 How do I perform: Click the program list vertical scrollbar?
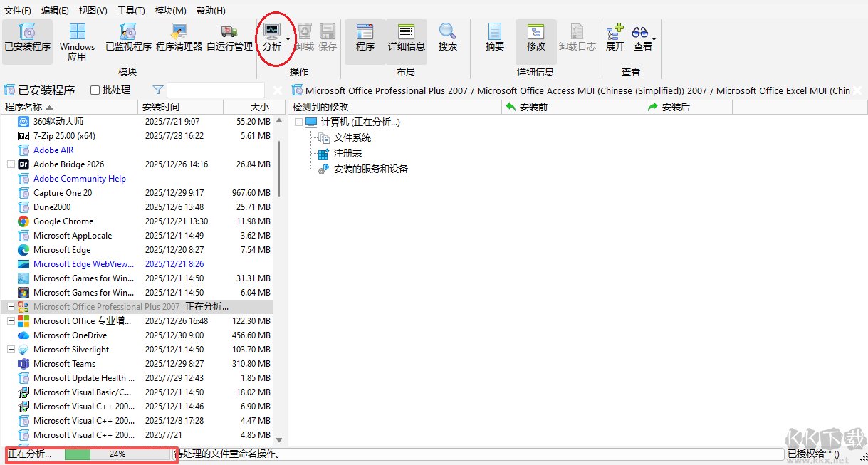[279, 169]
